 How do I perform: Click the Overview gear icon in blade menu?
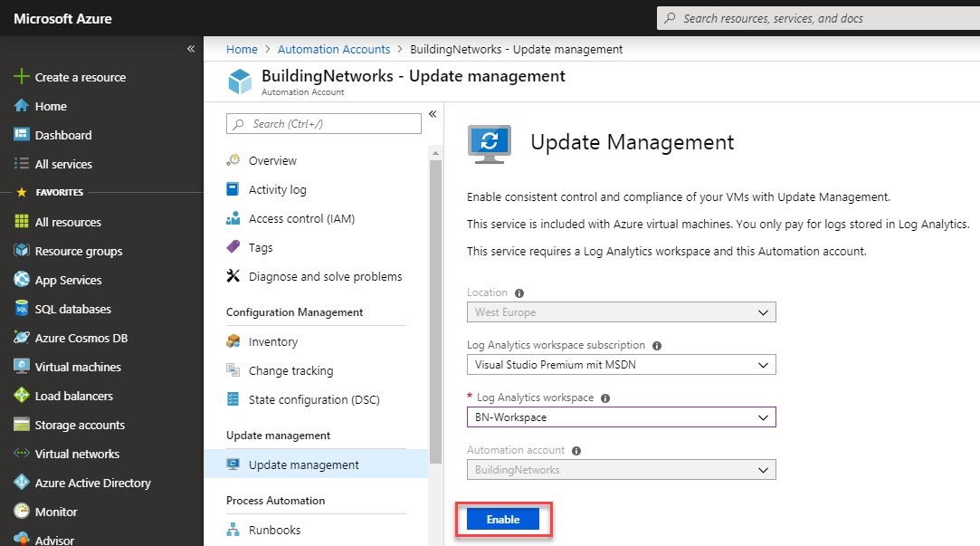(233, 160)
